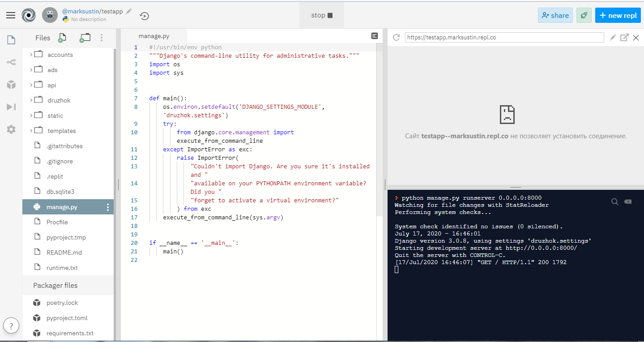Click the 'Quit the server with CONTROL-C.' line
644x342 pixels.
(x=450, y=255)
